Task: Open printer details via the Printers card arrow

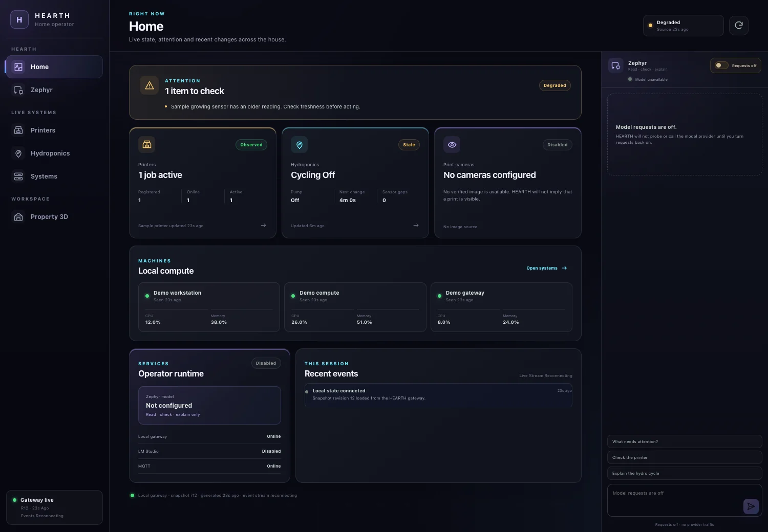Action: pyautogui.click(x=264, y=226)
